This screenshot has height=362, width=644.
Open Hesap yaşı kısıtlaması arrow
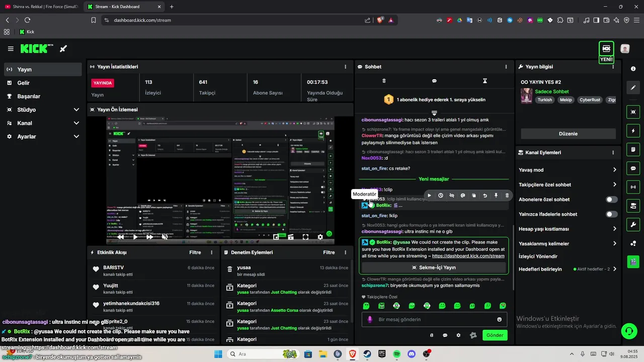614,229
